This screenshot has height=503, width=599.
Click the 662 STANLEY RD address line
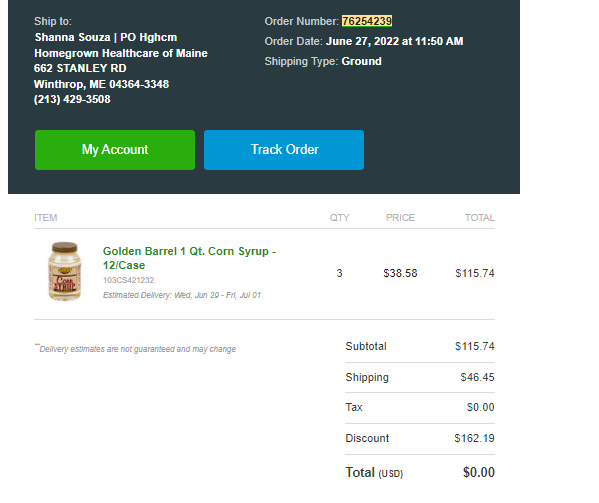click(80, 68)
